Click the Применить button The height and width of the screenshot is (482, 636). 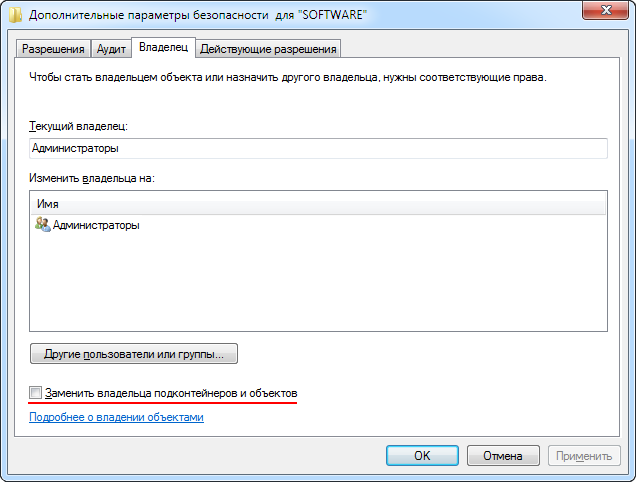coord(584,456)
